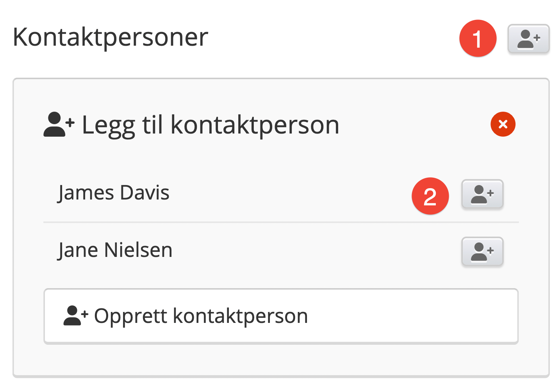Click the person-plus icon left of Legg til kontaktperson
This screenshot has height=392, width=560.
click(x=59, y=125)
